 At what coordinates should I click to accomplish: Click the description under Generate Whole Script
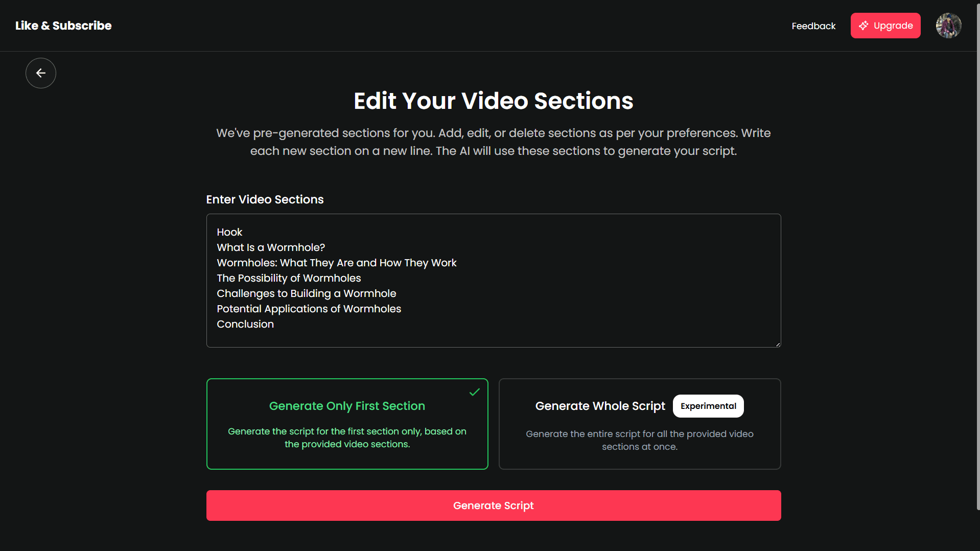(x=640, y=440)
